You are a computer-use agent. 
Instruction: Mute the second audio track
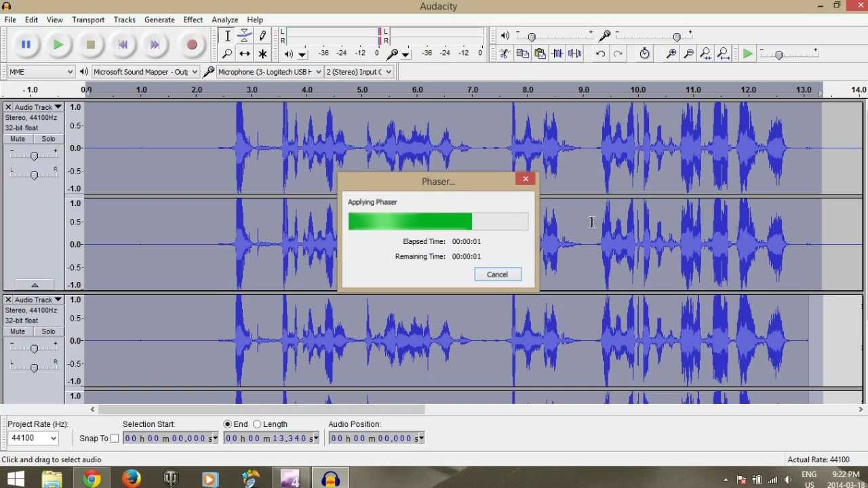pyautogui.click(x=18, y=331)
